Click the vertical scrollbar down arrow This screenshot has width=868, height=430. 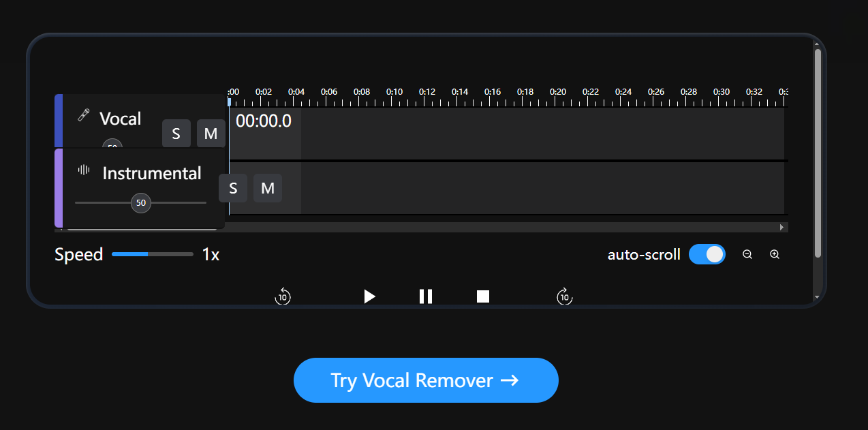click(x=818, y=298)
